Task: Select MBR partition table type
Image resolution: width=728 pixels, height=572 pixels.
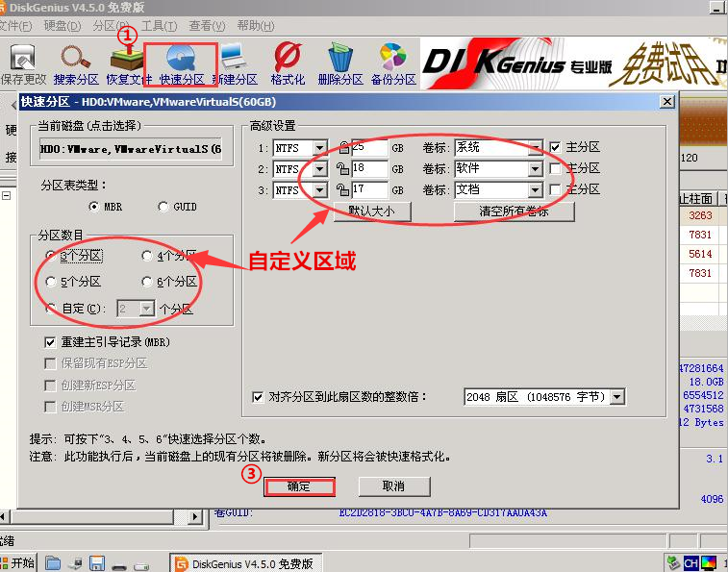Action: click(x=94, y=207)
